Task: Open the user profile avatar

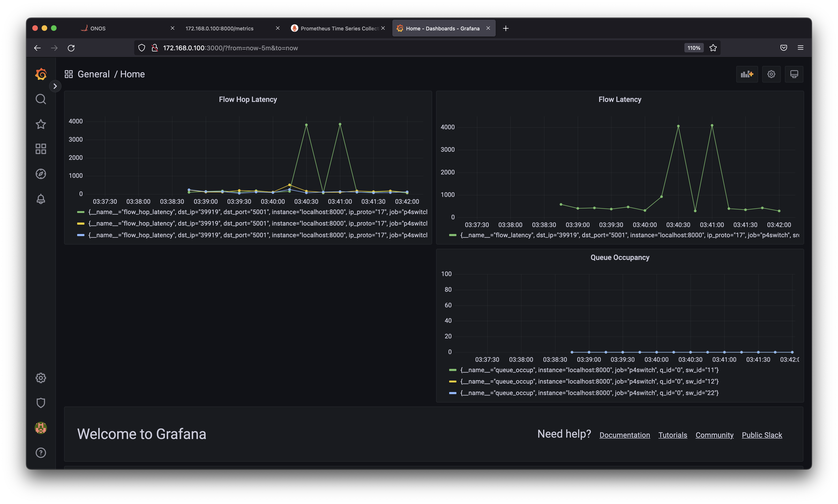Action: [x=41, y=428]
